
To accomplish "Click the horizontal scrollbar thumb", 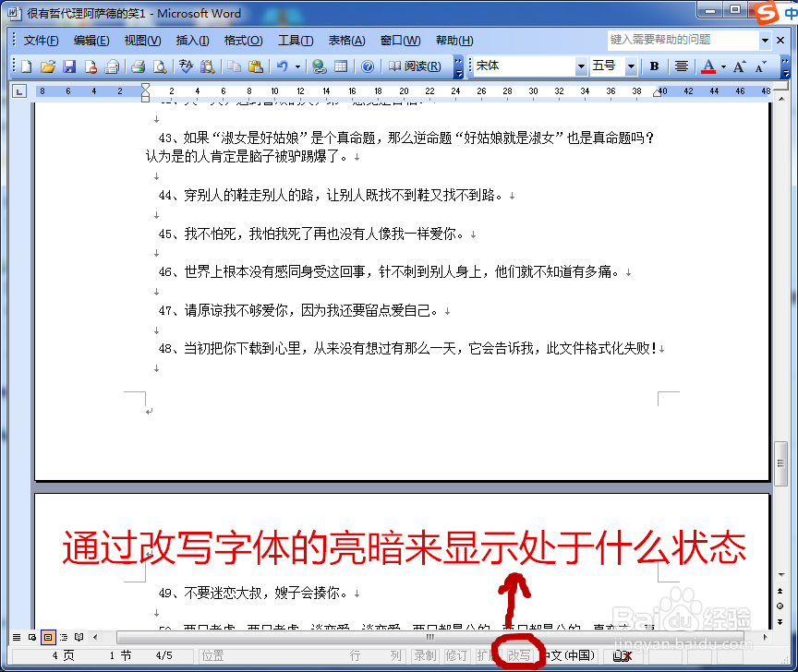I will tap(429, 637).
